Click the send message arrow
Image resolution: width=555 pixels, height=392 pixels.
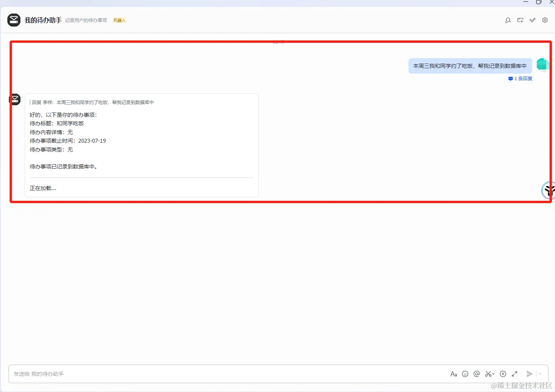(530, 374)
